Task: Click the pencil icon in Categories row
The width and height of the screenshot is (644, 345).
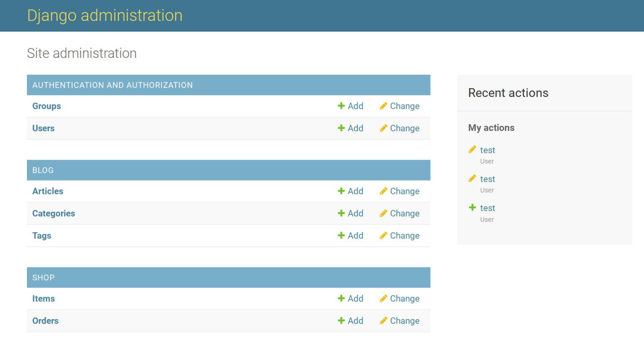Action: pos(383,213)
